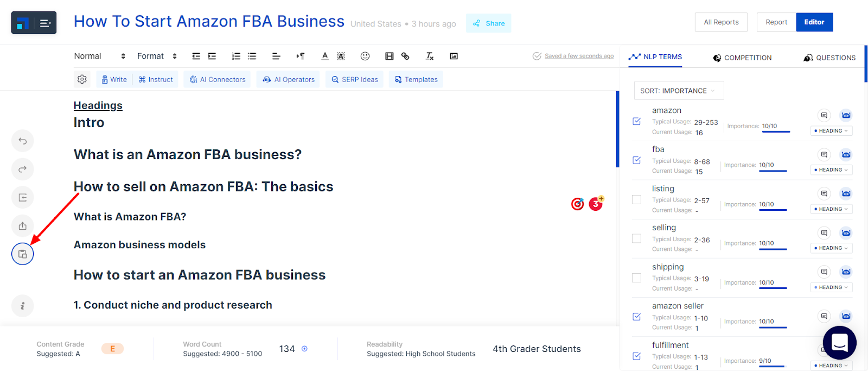Viewport: 868px width, 371px height.
Task: Uncheck the fulfillment term checkbox
Action: pyautogui.click(x=637, y=356)
